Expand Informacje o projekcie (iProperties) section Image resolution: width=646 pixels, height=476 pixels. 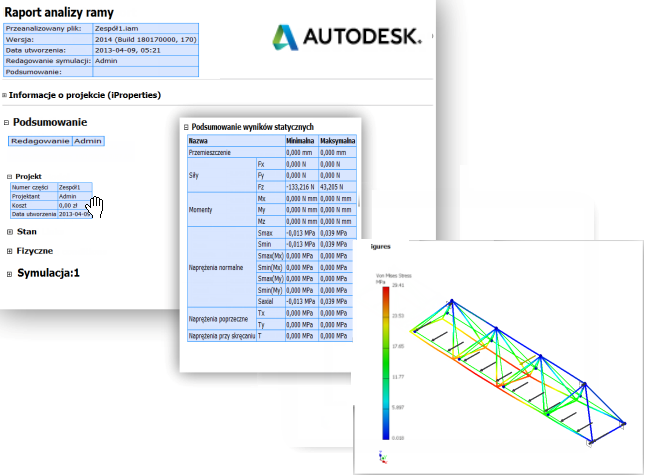(x=5, y=95)
